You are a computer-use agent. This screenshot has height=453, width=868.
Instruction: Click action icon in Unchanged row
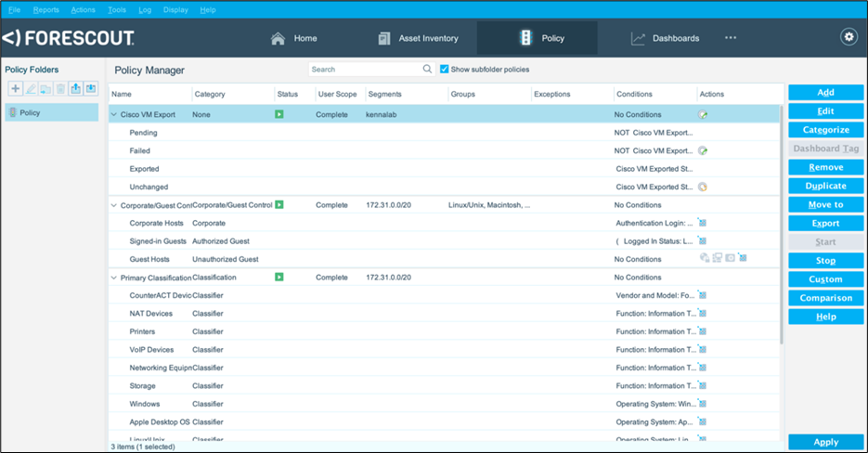703,187
